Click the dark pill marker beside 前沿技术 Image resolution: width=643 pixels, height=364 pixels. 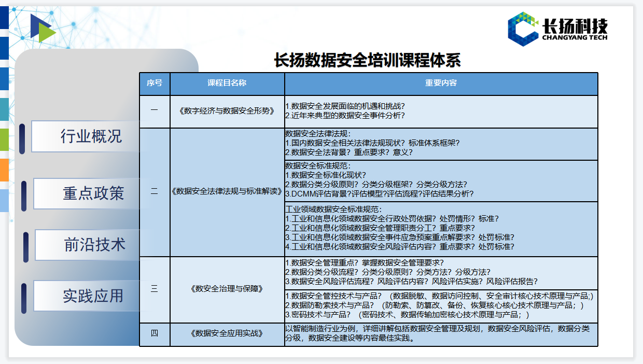(x=26, y=247)
